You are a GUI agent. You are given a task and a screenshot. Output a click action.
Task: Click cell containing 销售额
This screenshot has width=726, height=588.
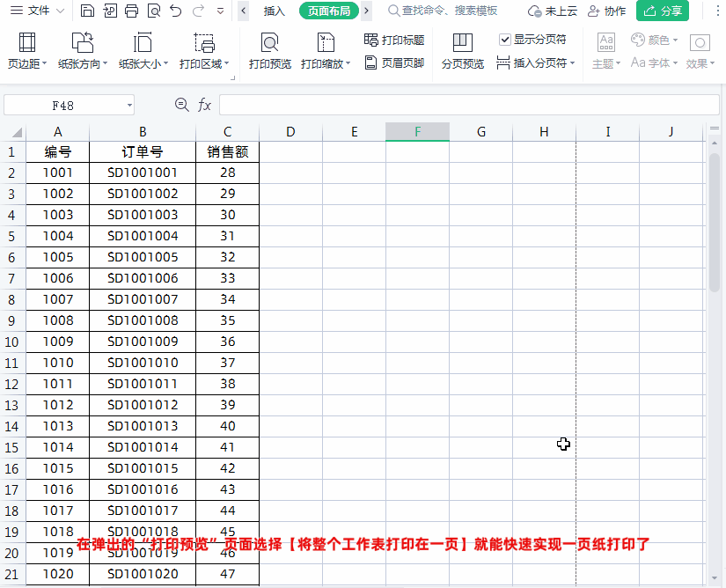pos(227,152)
